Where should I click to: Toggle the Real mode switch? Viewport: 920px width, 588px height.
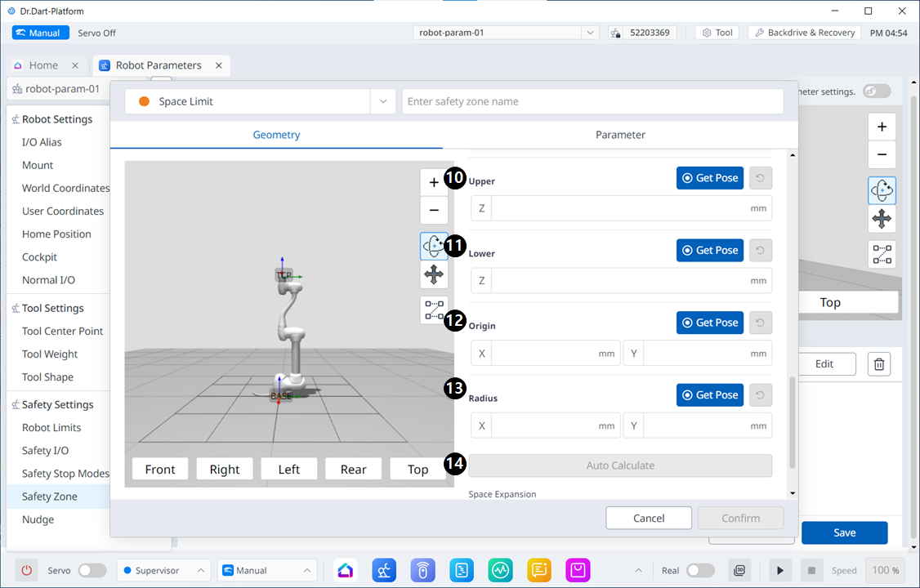pyautogui.click(x=700, y=570)
